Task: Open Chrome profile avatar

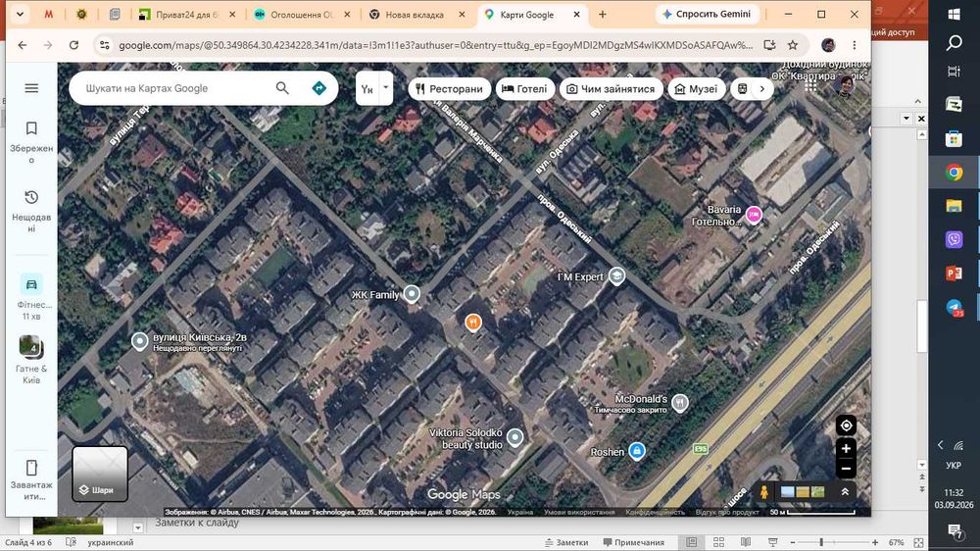Action: (828, 45)
